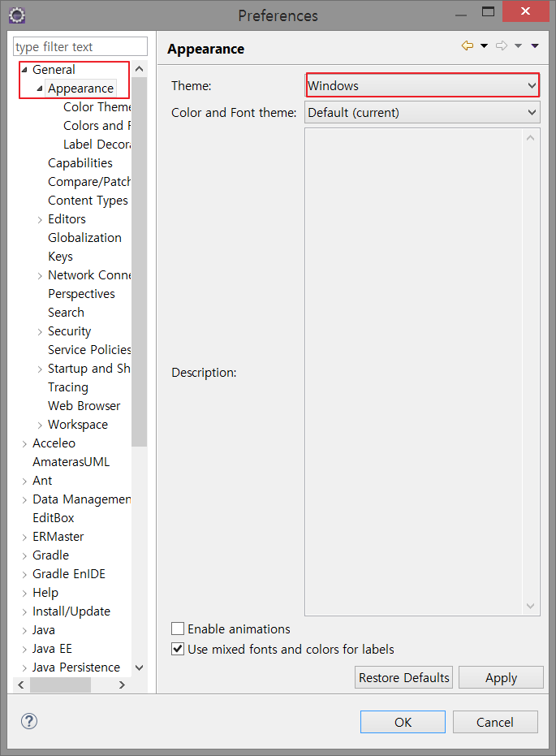
Task: Expand the Ant tree node
Action: click(24, 482)
